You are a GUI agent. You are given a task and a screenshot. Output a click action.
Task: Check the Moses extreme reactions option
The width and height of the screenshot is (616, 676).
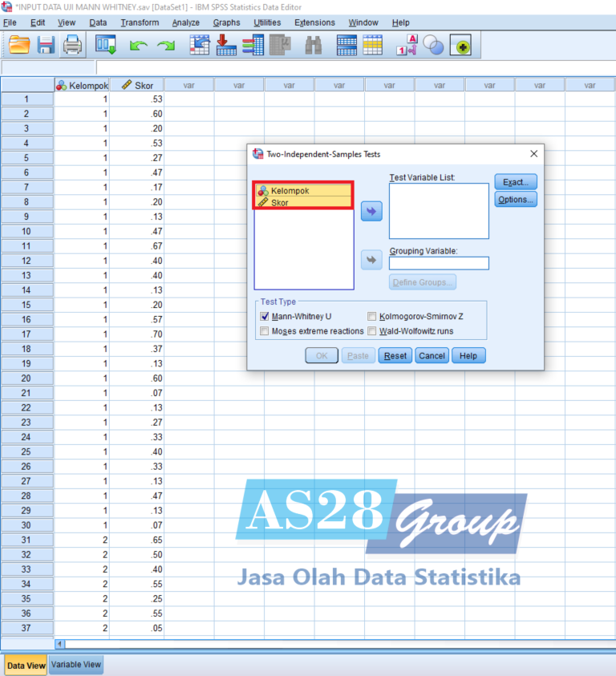(x=265, y=331)
